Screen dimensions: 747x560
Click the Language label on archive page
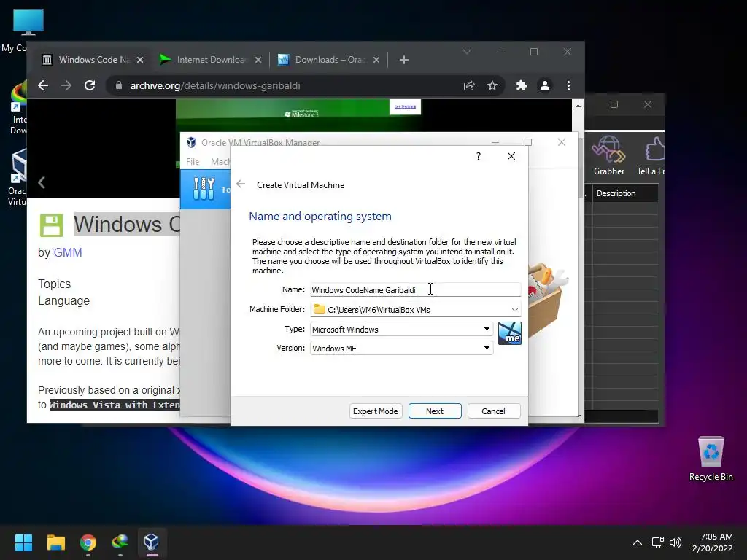click(64, 301)
